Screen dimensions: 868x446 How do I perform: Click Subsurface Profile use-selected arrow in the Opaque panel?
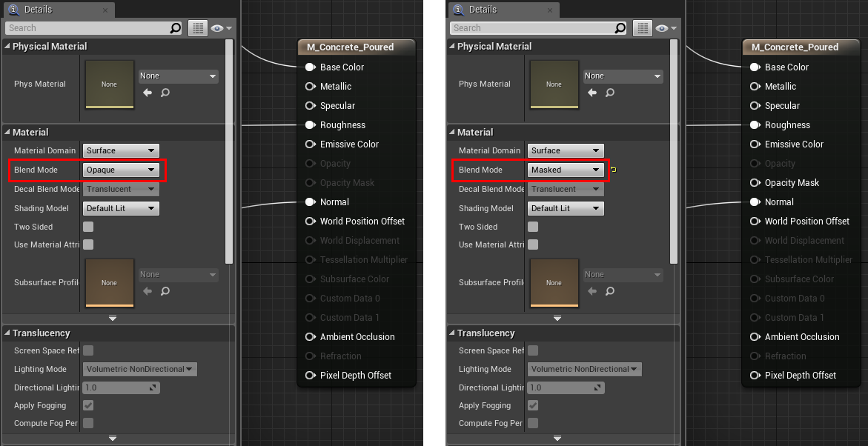[x=148, y=291]
